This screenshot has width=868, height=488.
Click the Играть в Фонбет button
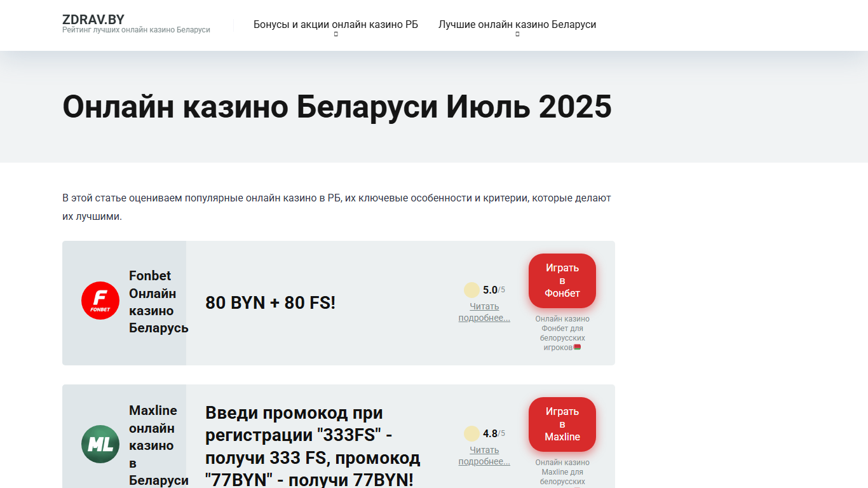click(x=562, y=281)
